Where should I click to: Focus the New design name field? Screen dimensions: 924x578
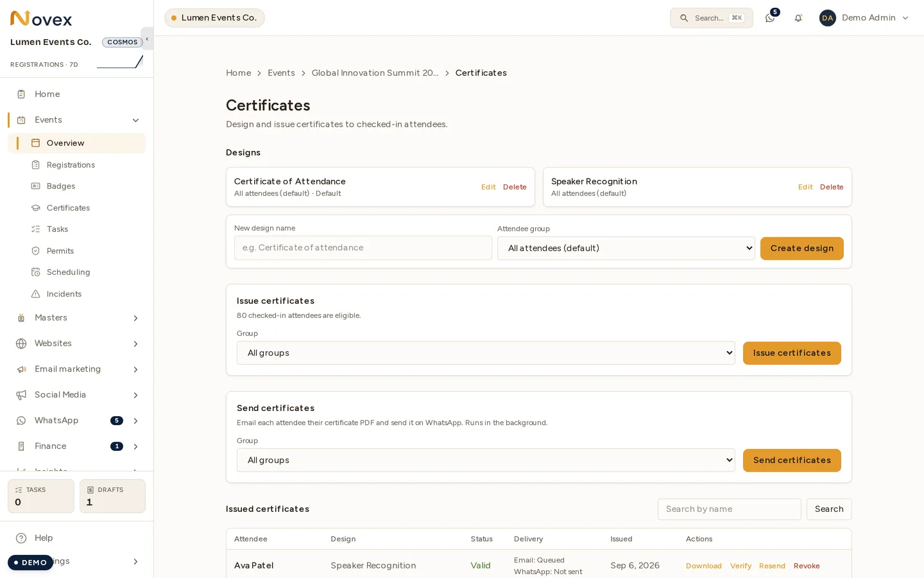363,248
